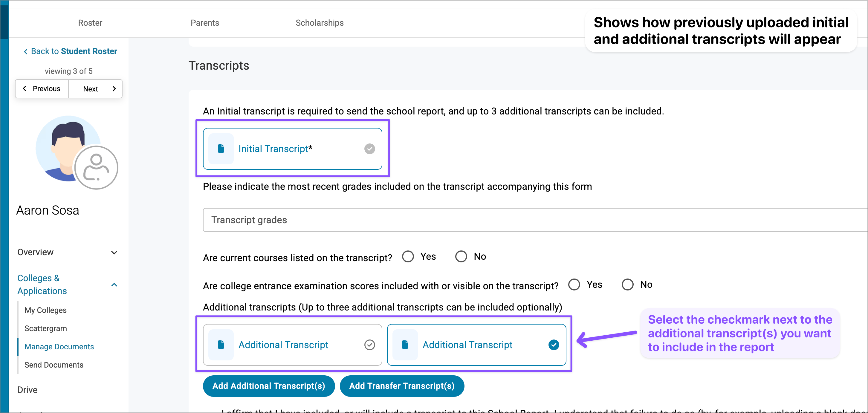The height and width of the screenshot is (413, 868).
Task: Choose No for entrance examination scores
Action: click(627, 284)
